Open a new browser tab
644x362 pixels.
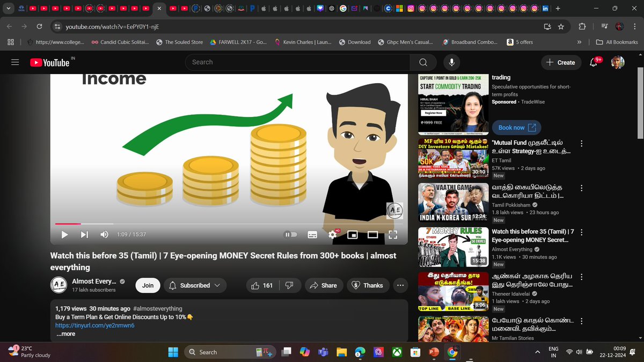pyautogui.click(x=558, y=9)
